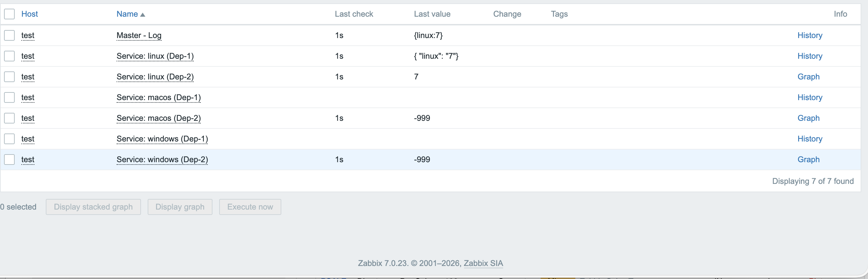This screenshot has height=279, width=868.
Task: Open History for Master - Log
Action: [x=810, y=35]
